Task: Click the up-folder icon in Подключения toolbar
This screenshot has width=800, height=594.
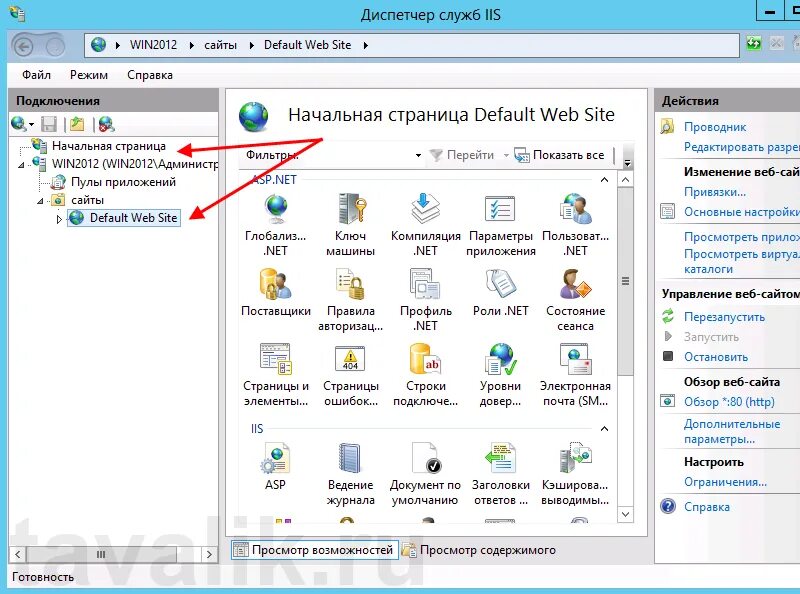Action: click(78, 124)
